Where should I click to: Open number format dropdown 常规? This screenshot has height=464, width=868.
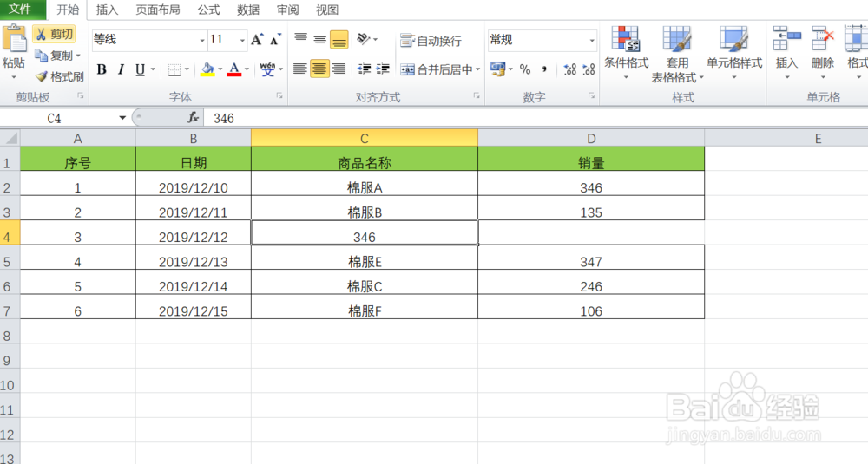tap(592, 40)
